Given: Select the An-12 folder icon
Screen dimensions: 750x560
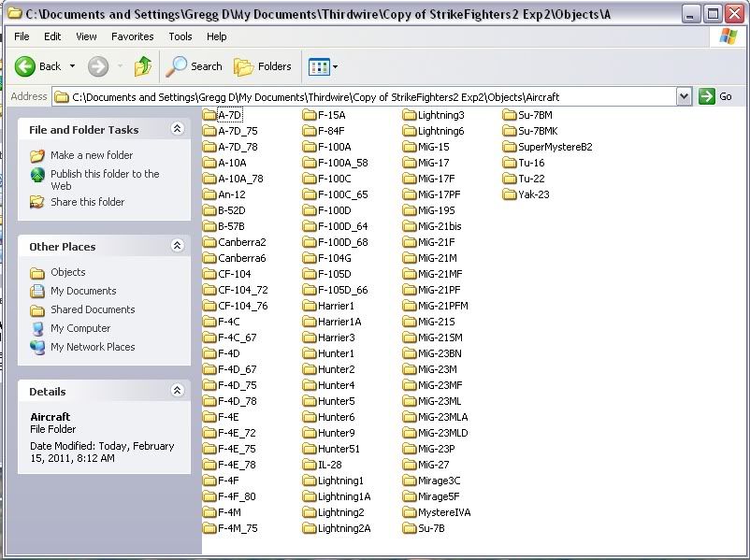Looking at the screenshot, I should pos(209,194).
